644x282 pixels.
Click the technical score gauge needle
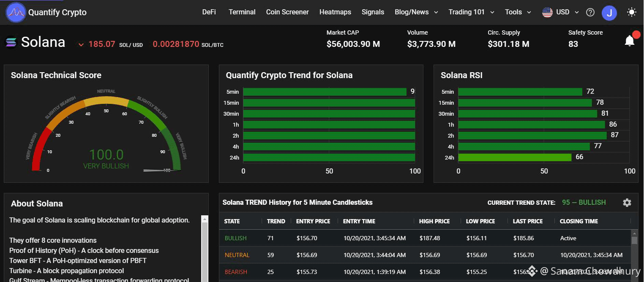click(162, 170)
